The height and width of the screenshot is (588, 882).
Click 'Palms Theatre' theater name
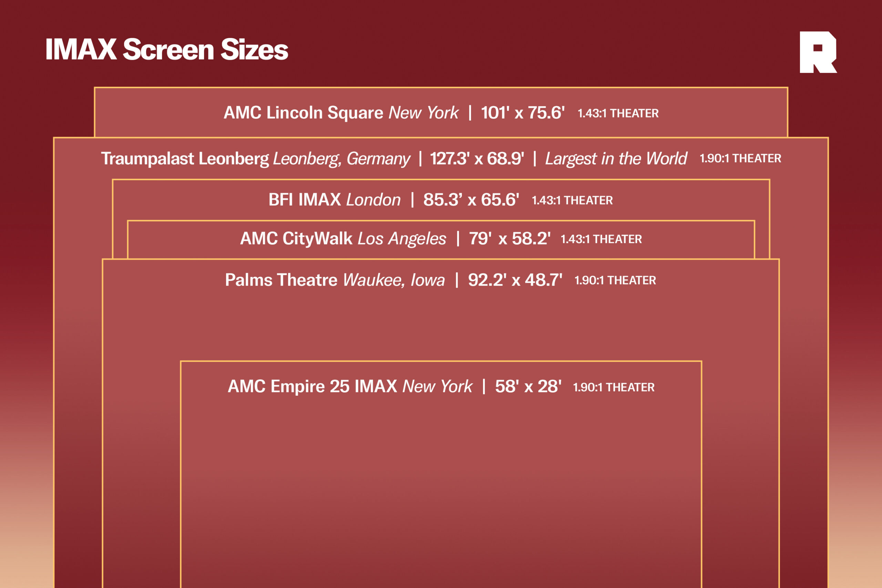coord(281,280)
